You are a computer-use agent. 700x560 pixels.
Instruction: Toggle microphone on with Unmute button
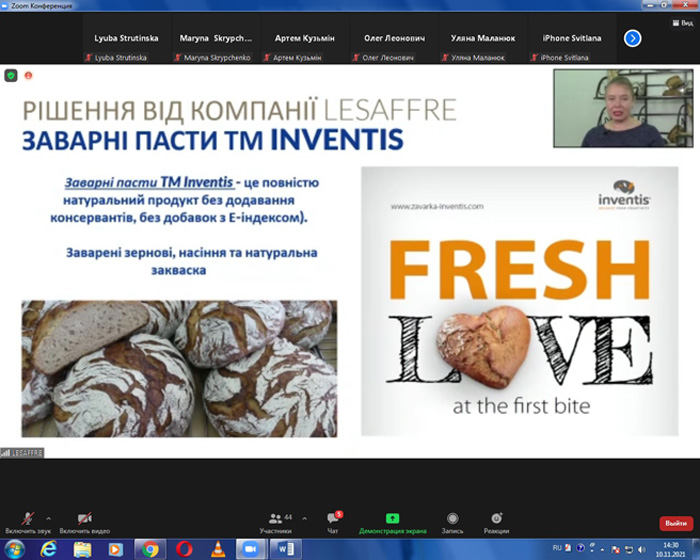tap(28, 522)
